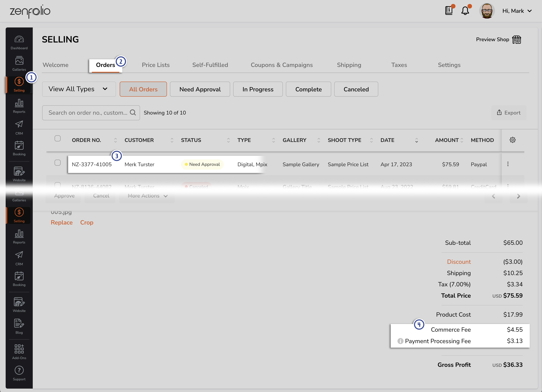Click the search magnifier icon

coord(133,112)
